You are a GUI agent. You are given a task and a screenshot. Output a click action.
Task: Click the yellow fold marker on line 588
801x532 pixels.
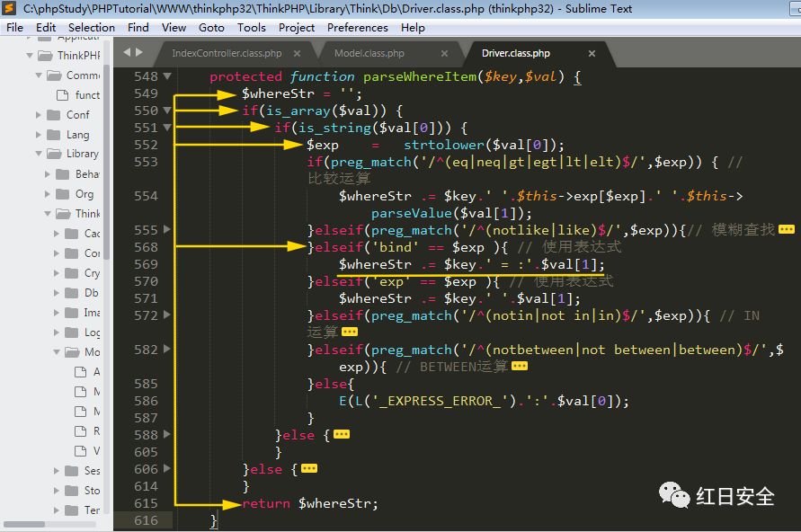(x=342, y=434)
